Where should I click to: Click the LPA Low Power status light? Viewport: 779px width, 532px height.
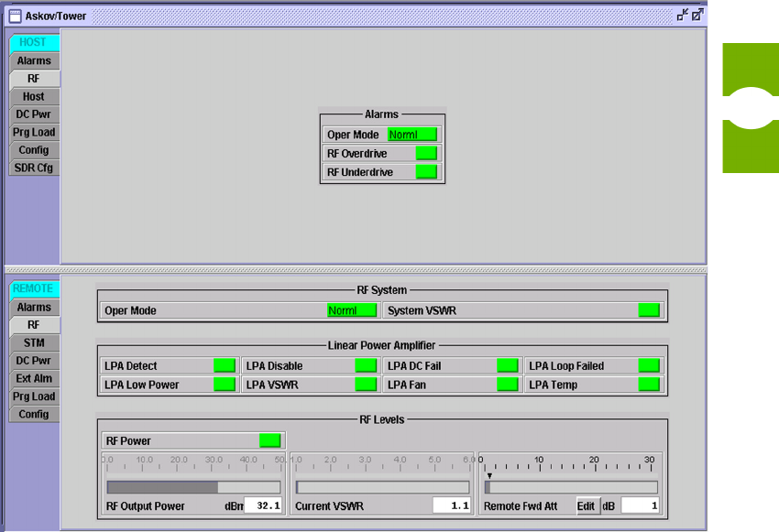pyautogui.click(x=225, y=384)
